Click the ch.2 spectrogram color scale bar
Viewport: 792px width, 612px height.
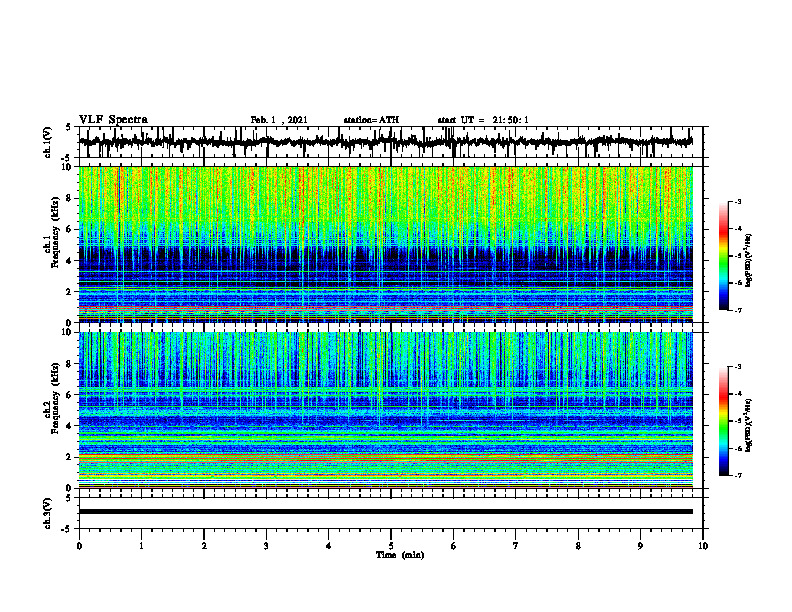coord(724,421)
